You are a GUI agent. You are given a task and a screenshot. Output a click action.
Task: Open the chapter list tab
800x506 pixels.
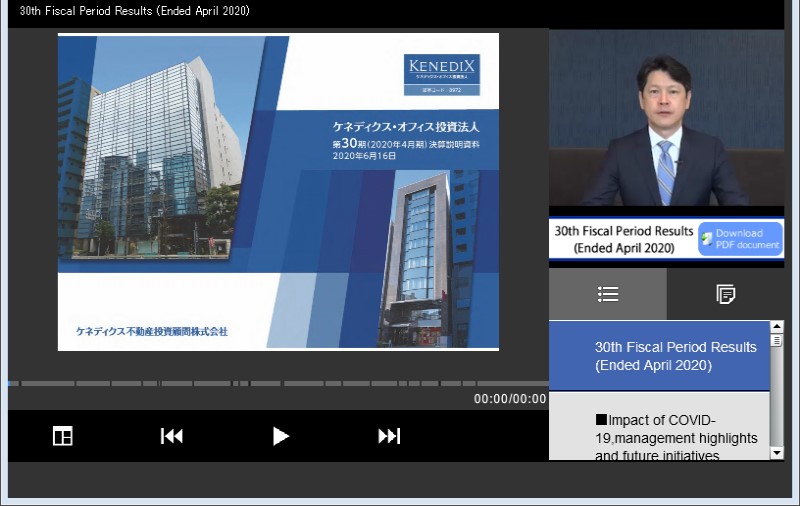[x=608, y=294]
